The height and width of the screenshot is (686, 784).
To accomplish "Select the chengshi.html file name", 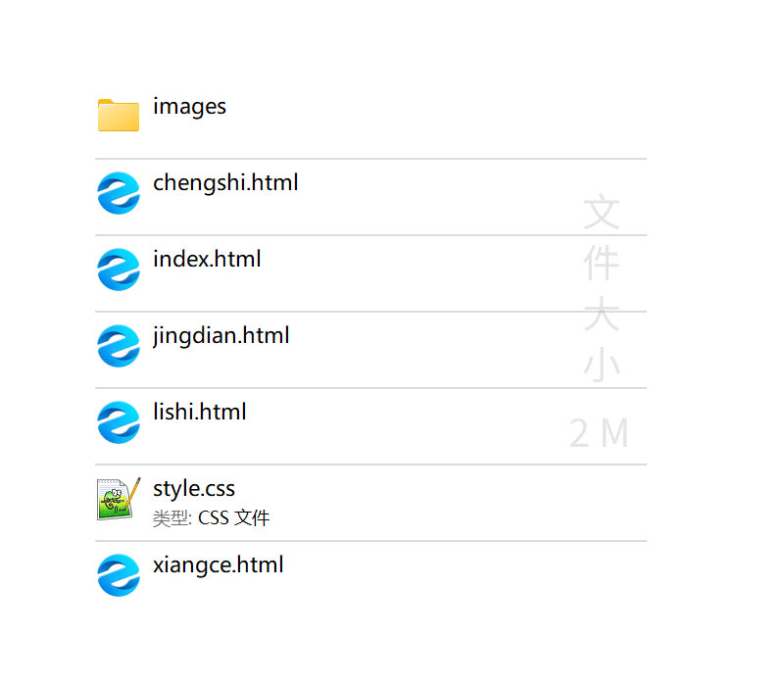I will (225, 182).
